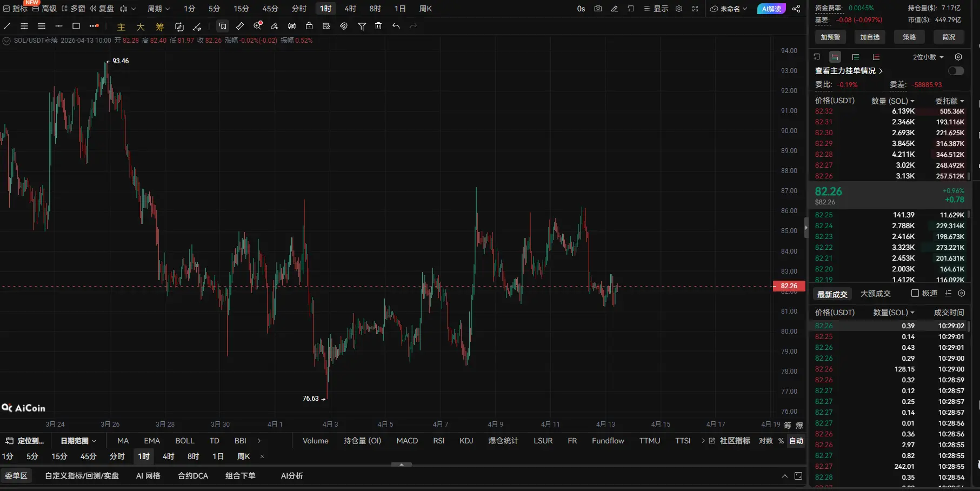Take chart screenshot with camera icon
The height and width of the screenshot is (491, 980).
click(598, 9)
